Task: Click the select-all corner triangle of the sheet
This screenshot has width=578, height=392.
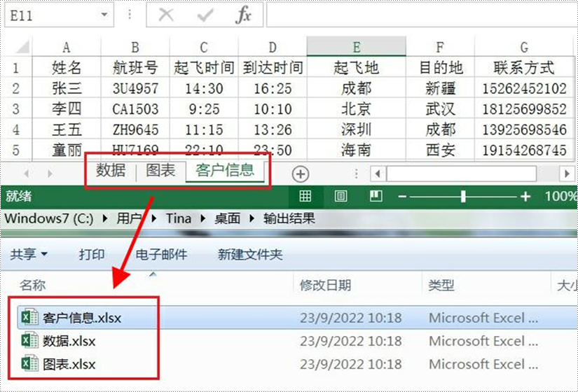Action: pyautogui.click(x=22, y=47)
